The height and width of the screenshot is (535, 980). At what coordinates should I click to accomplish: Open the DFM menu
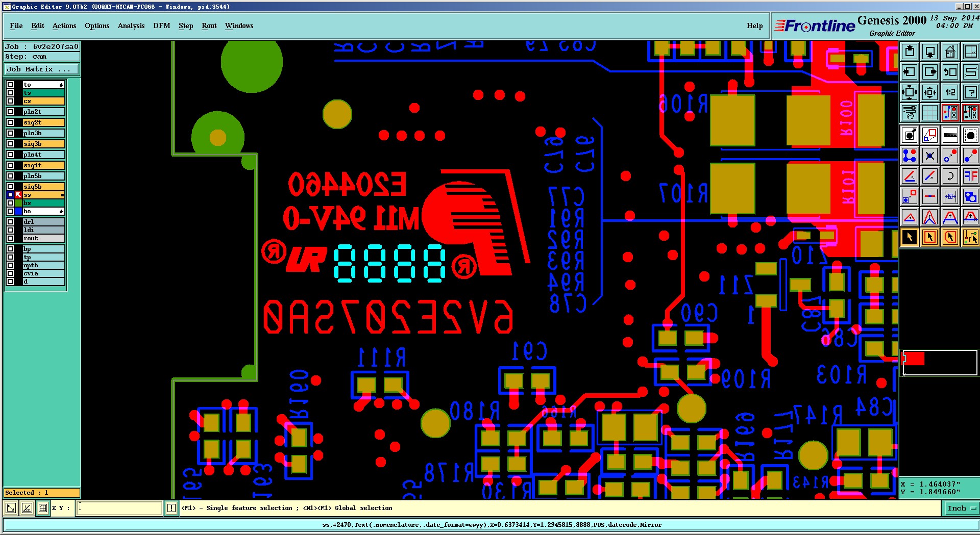click(162, 26)
